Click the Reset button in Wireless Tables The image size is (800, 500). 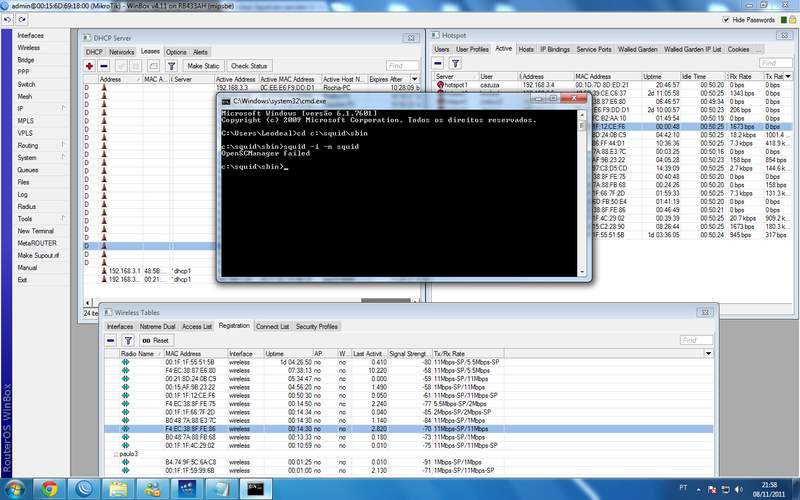[x=156, y=340]
